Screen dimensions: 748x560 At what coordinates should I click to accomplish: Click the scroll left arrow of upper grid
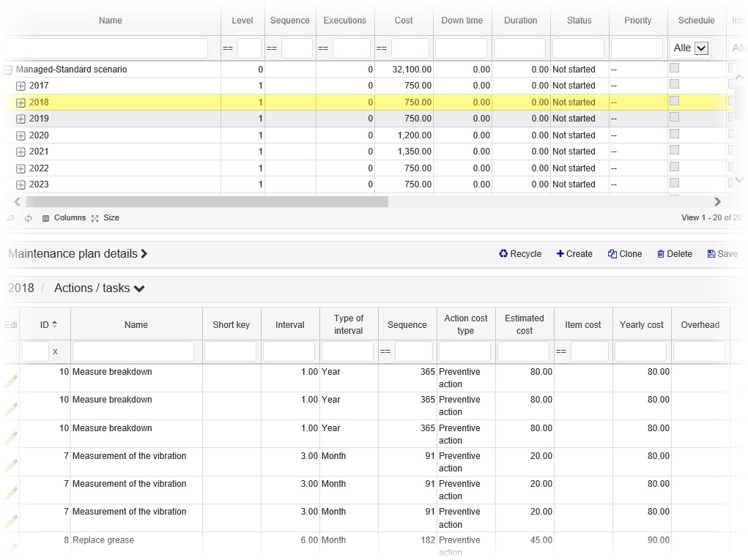17,201
